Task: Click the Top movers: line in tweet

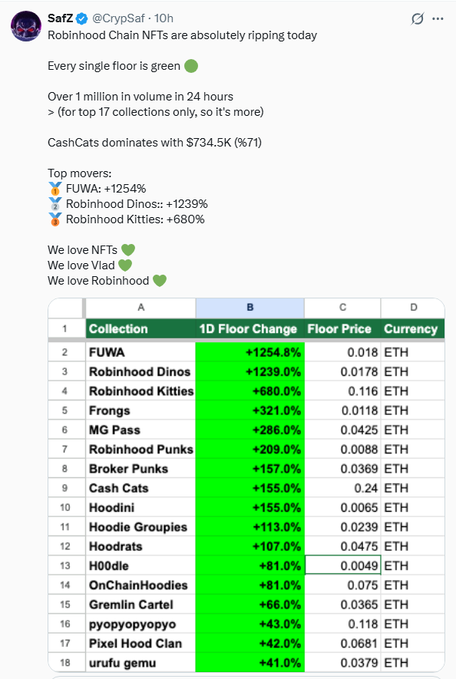Action: click(x=80, y=173)
